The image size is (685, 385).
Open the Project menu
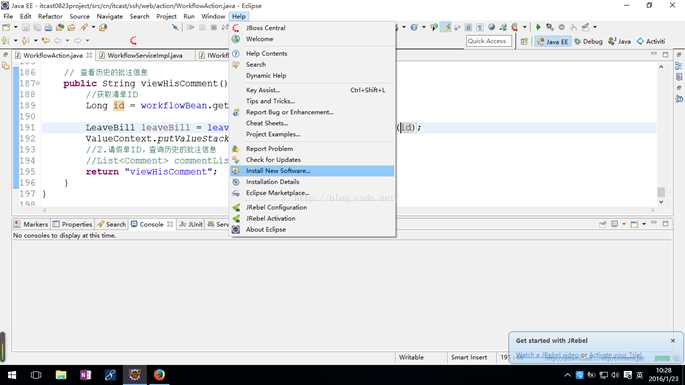point(166,16)
